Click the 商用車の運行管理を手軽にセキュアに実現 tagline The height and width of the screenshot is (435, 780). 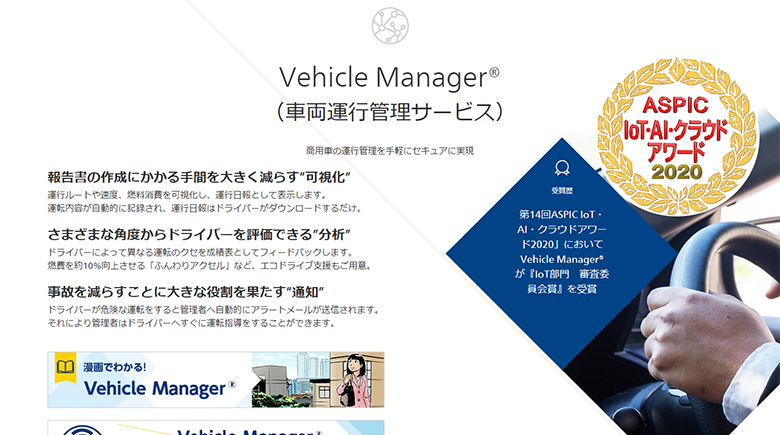[390, 151]
